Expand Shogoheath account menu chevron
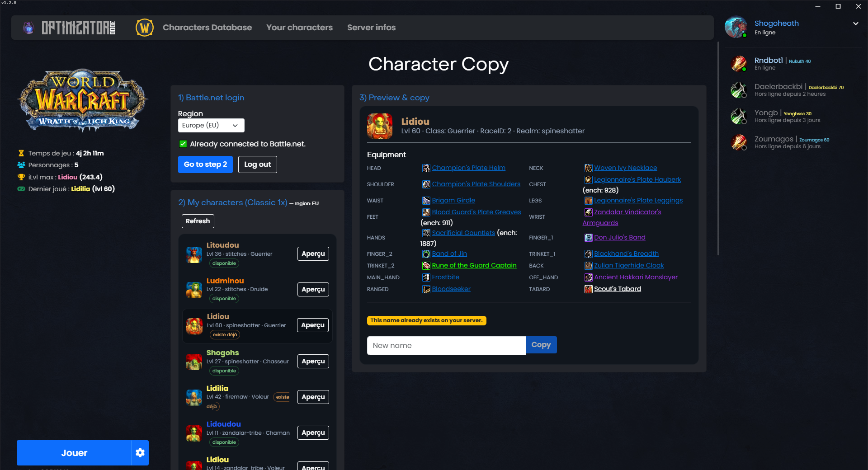This screenshot has height=470, width=868. [x=855, y=24]
